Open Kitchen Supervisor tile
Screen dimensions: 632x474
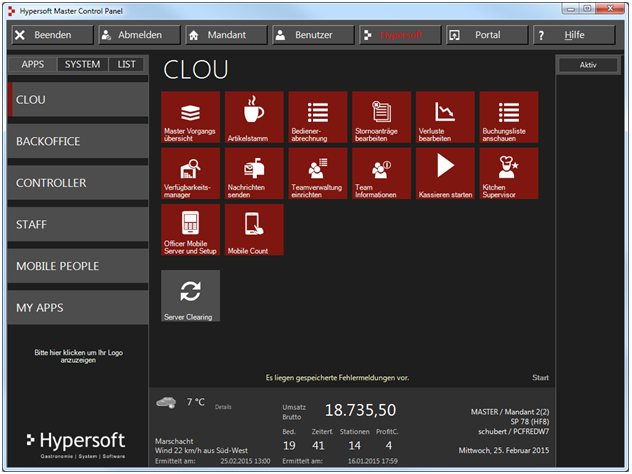click(509, 174)
